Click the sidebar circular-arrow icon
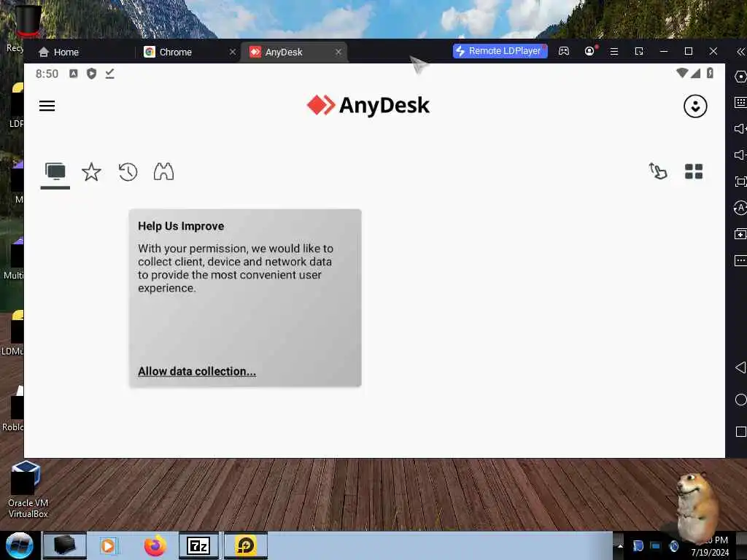The height and width of the screenshot is (560, 747). [x=740, y=208]
